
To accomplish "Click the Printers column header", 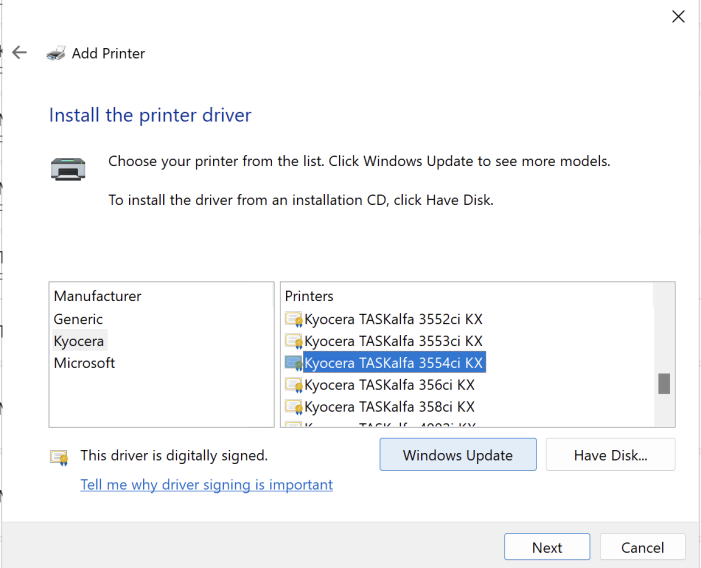I will (309, 296).
